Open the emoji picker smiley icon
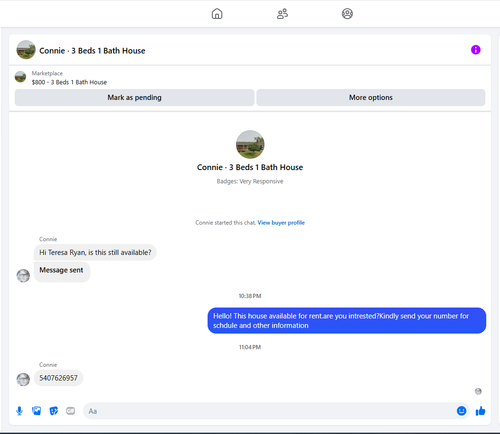 (x=461, y=411)
